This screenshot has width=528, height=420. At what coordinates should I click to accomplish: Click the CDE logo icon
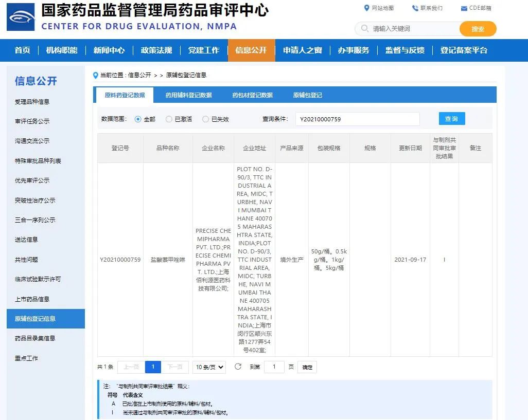point(21,16)
